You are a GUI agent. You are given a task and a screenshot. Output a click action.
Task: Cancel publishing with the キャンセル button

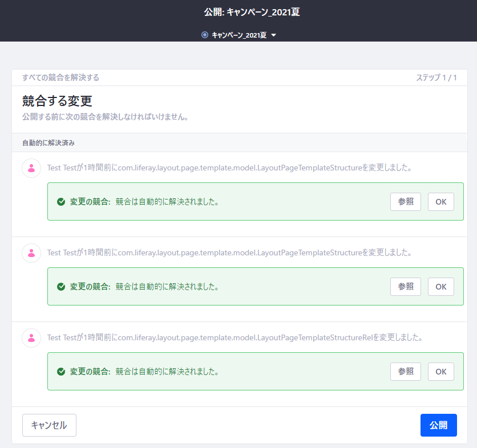(x=49, y=425)
